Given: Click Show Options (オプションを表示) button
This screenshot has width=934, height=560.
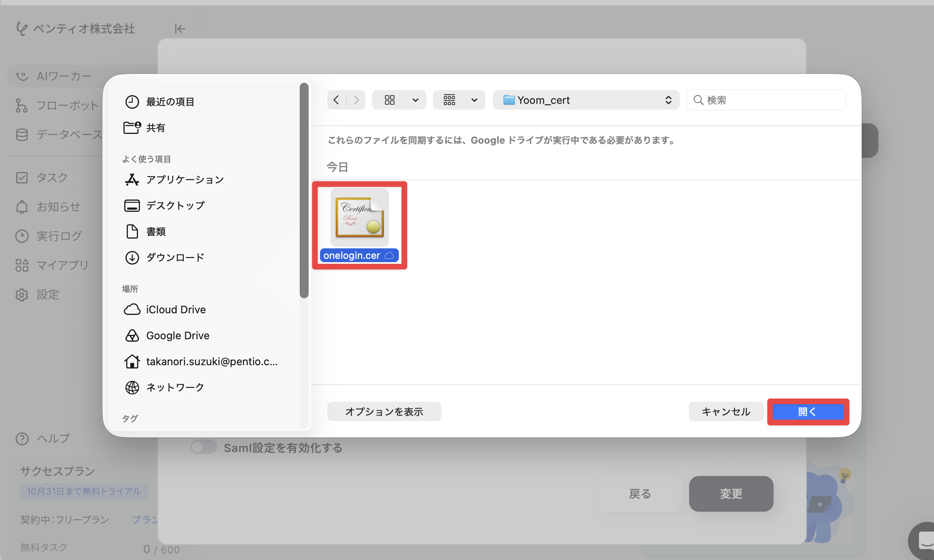Looking at the screenshot, I should (384, 411).
